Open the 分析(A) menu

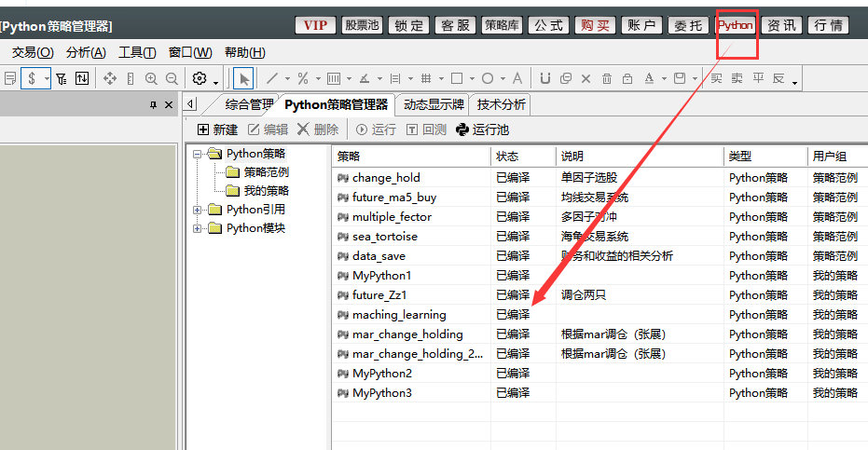coord(86,52)
